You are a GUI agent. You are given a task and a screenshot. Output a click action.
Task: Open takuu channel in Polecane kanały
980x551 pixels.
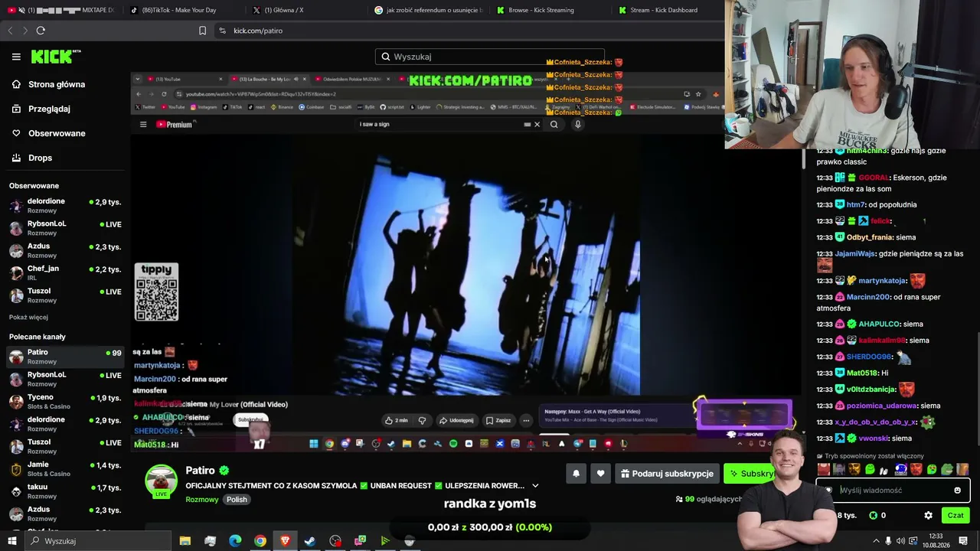click(x=65, y=491)
